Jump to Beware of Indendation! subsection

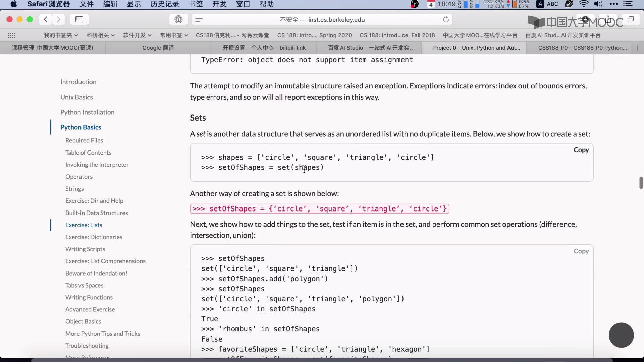tap(96, 273)
